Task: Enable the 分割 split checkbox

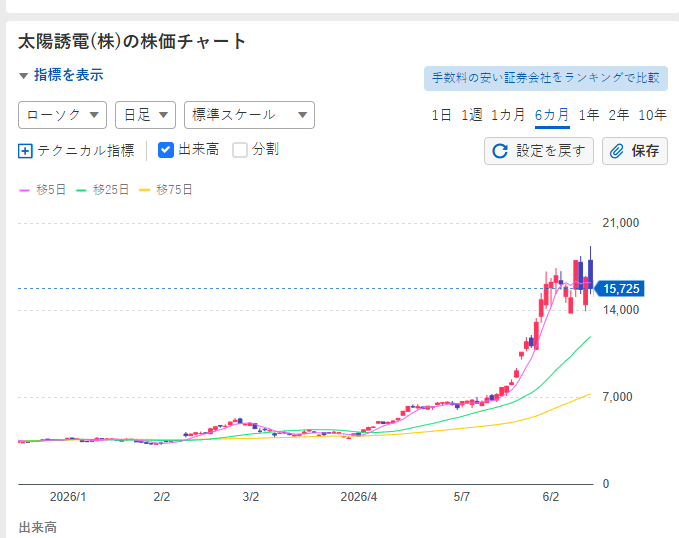Action: tap(240, 150)
